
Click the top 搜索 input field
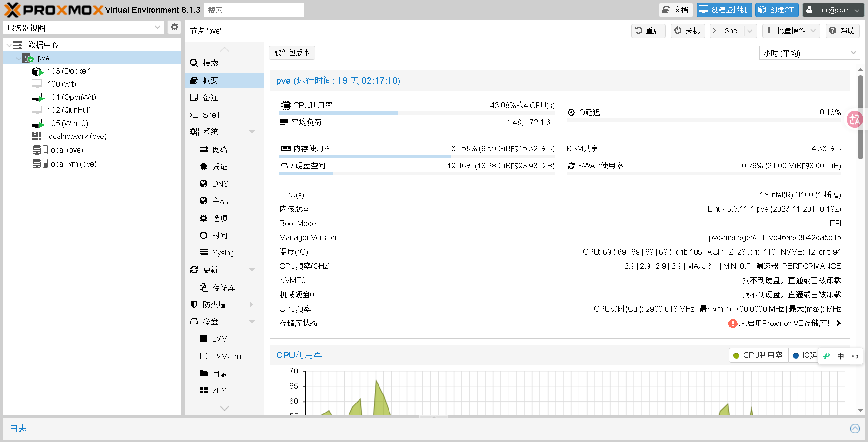tap(254, 10)
